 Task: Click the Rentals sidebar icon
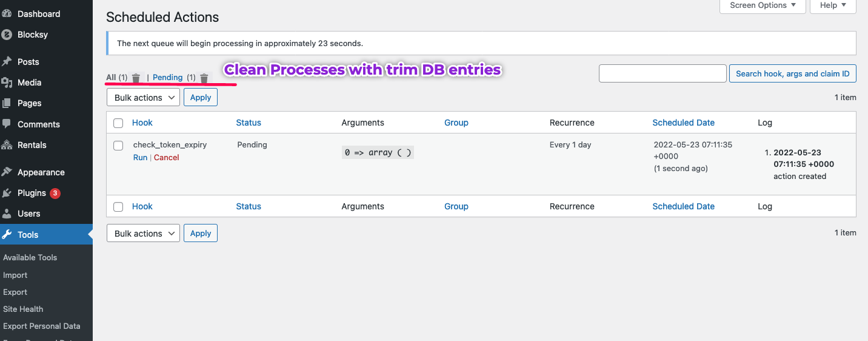click(x=7, y=145)
